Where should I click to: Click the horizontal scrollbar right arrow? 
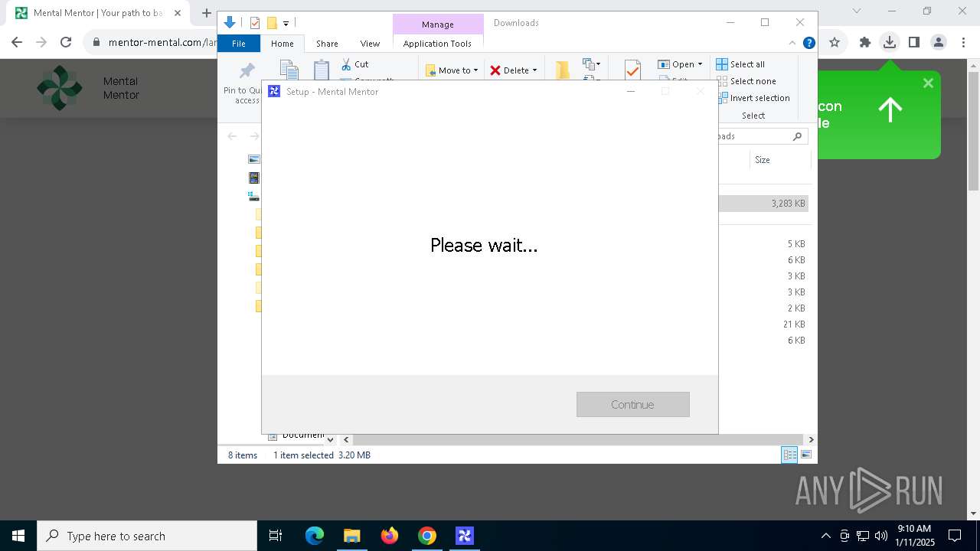tap(811, 439)
